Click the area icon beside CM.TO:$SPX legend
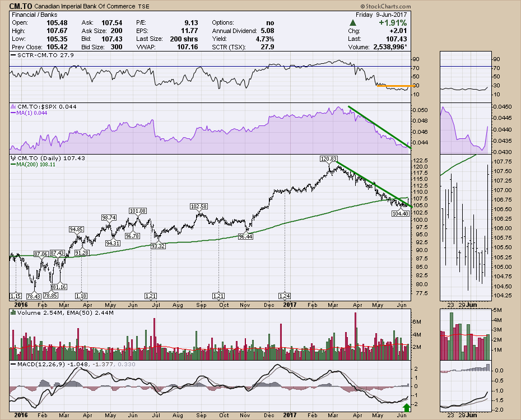This screenshot has width=521, height=420. coord(13,106)
